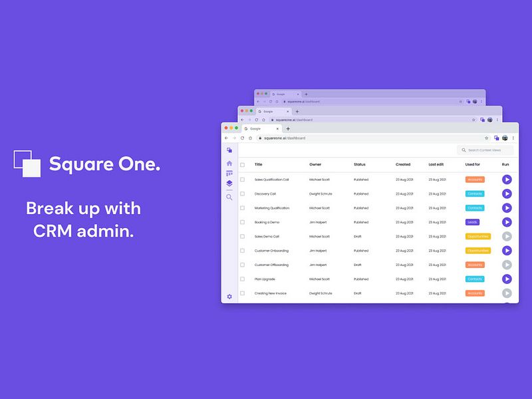Open new tab in middle browser window
The image size is (532, 399).
[x=297, y=111]
